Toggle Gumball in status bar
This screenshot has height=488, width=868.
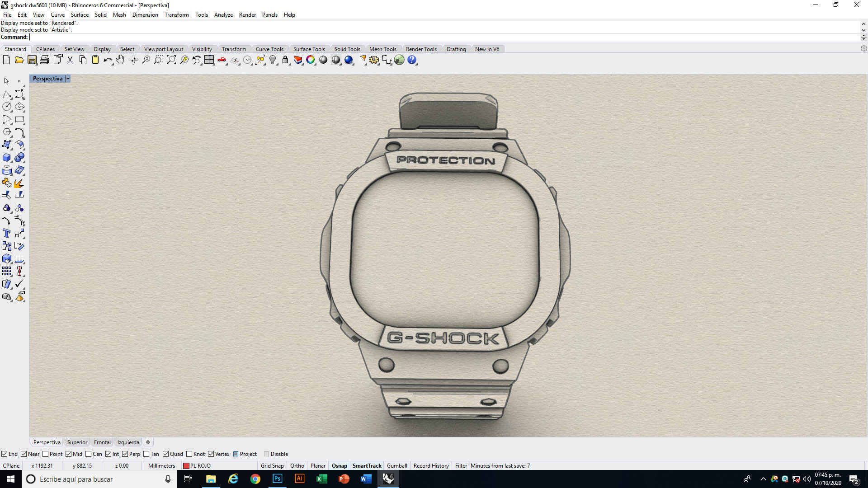coord(397,465)
